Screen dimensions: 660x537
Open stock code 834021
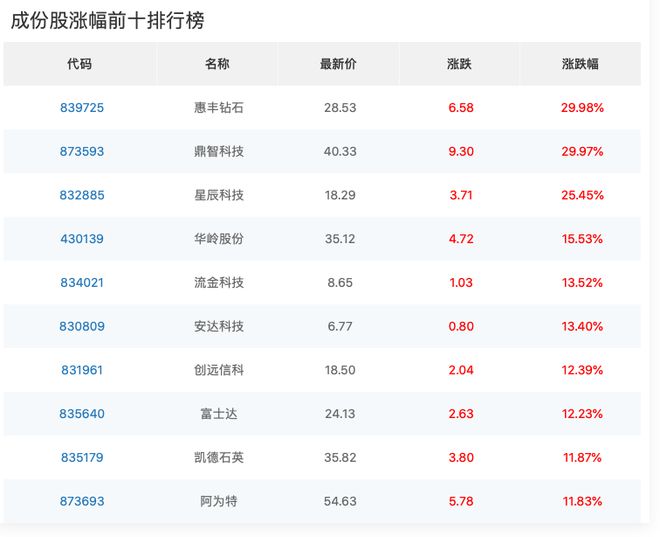[x=82, y=283]
